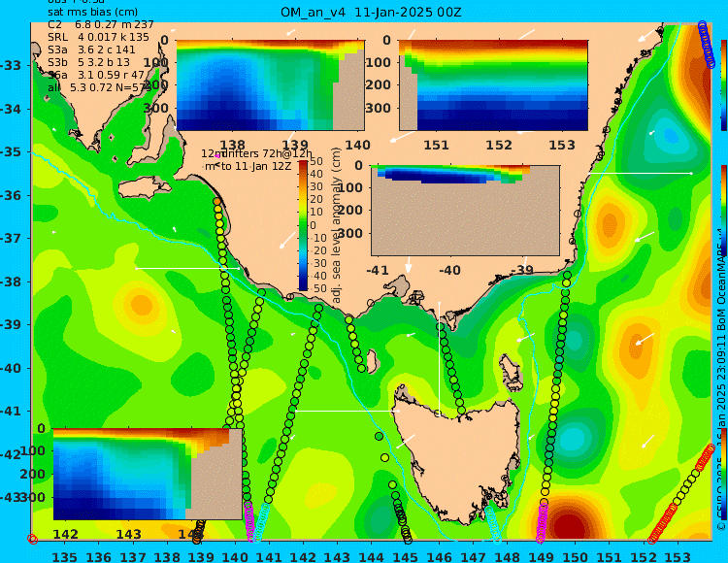This screenshot has height=563, width=728.
Task: Click latitude label -33 on left axis
Action: 11,65
